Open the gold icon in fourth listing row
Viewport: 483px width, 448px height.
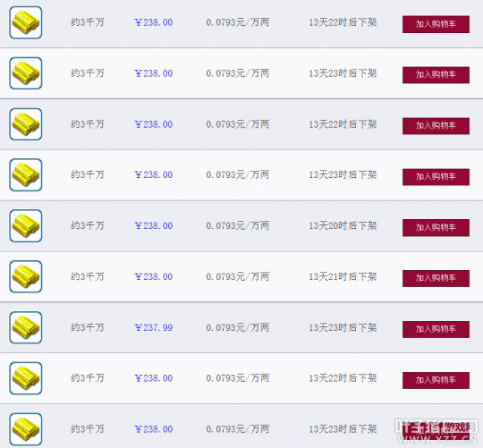26,175
